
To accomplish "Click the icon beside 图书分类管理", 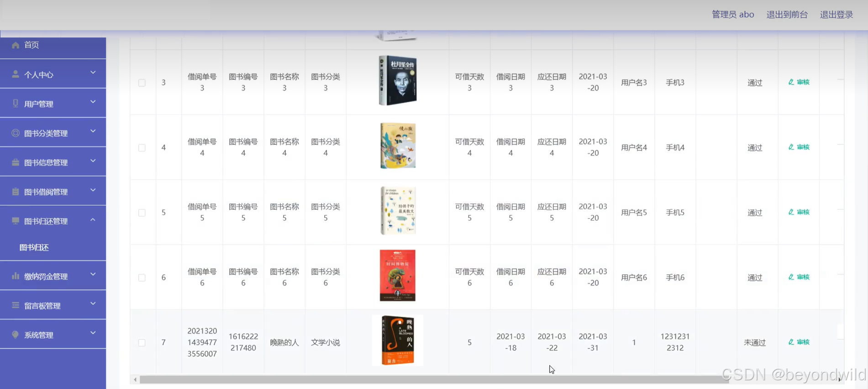I will click(16, 133).
